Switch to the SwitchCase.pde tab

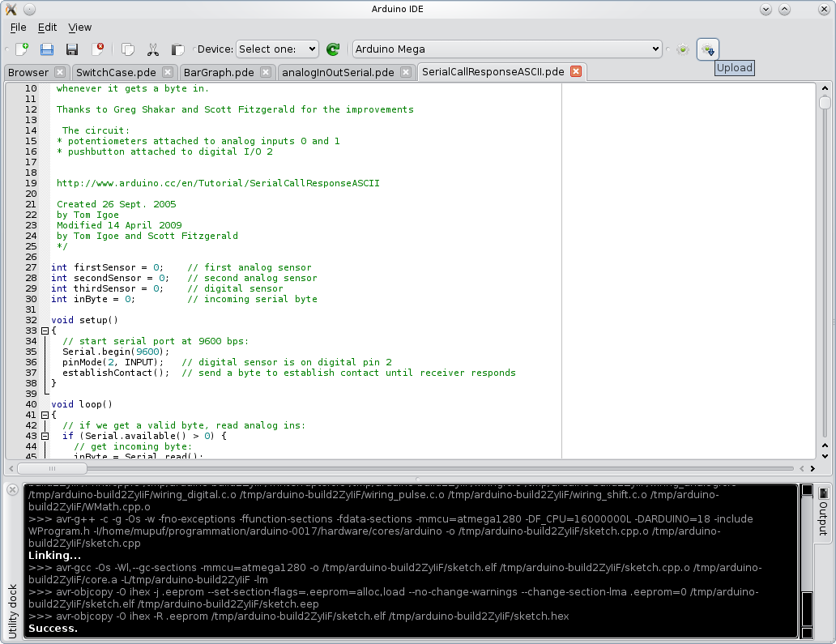[x=116, y=73]
